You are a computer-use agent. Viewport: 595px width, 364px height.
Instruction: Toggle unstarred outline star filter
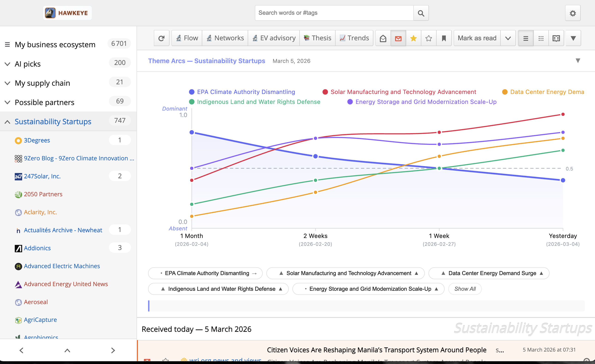429,38
